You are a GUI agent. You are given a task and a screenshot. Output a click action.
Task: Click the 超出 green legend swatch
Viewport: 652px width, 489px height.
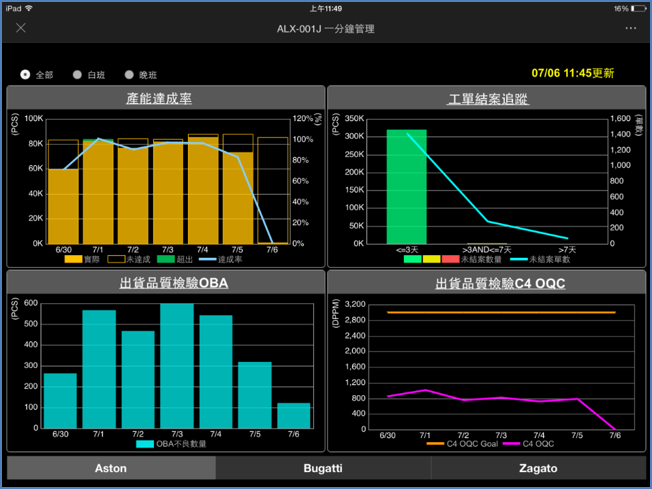(165, 259)
